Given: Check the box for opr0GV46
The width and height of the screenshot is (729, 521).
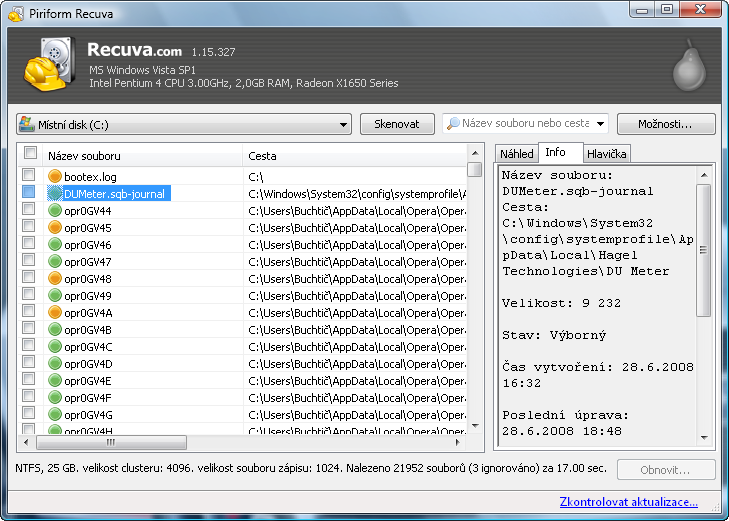Looking at the screenshot, I should pyautogui.click(x=29, y=243).
